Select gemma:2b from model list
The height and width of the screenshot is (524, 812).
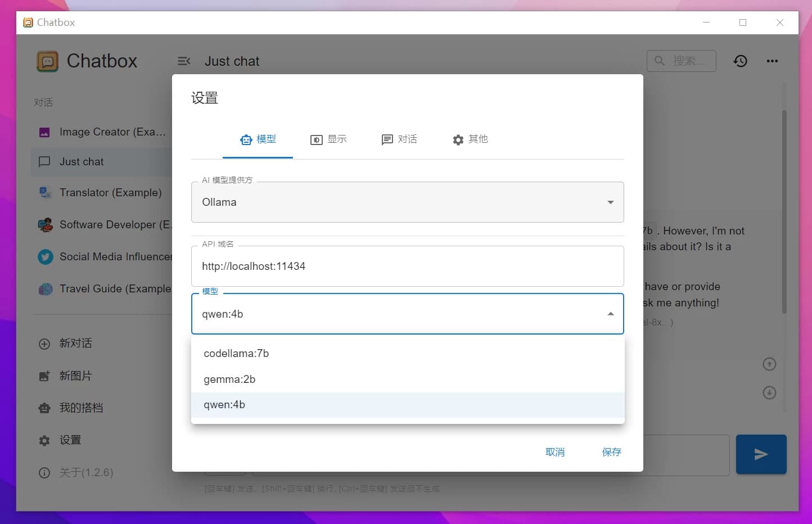(408, 380)
